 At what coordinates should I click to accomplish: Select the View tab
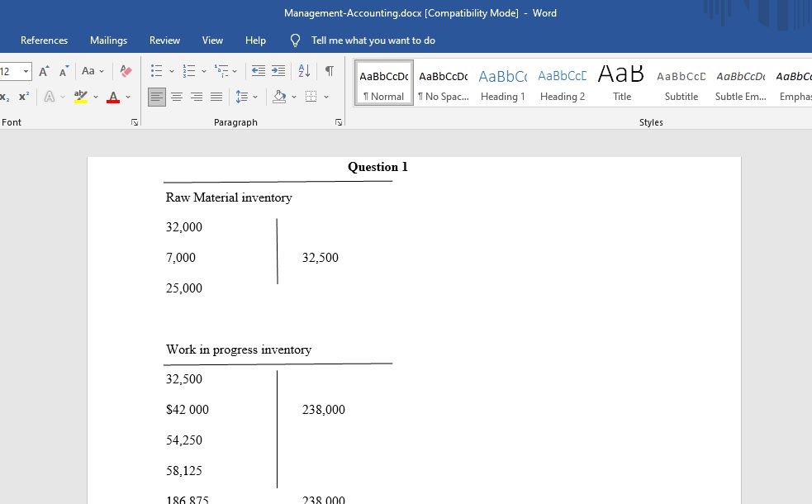[212, 40]
